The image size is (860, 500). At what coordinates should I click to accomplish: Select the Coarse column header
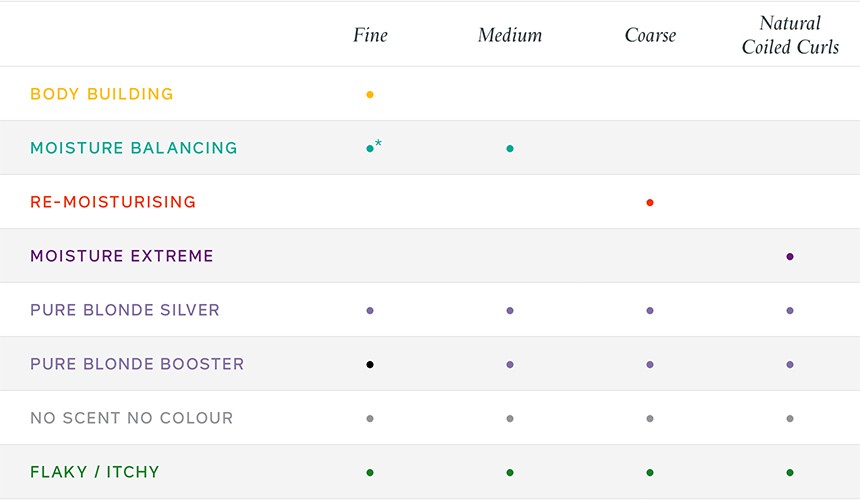click(x=650, y=35)
